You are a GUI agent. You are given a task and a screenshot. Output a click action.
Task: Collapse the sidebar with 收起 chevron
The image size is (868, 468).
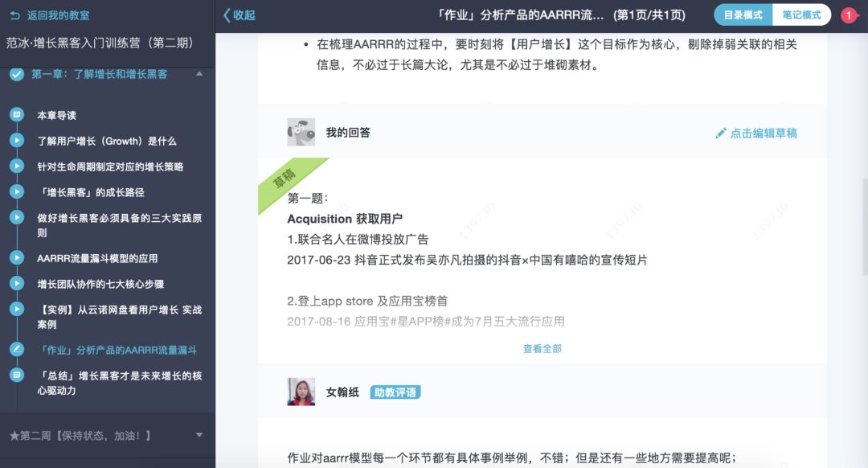[240, 15]
